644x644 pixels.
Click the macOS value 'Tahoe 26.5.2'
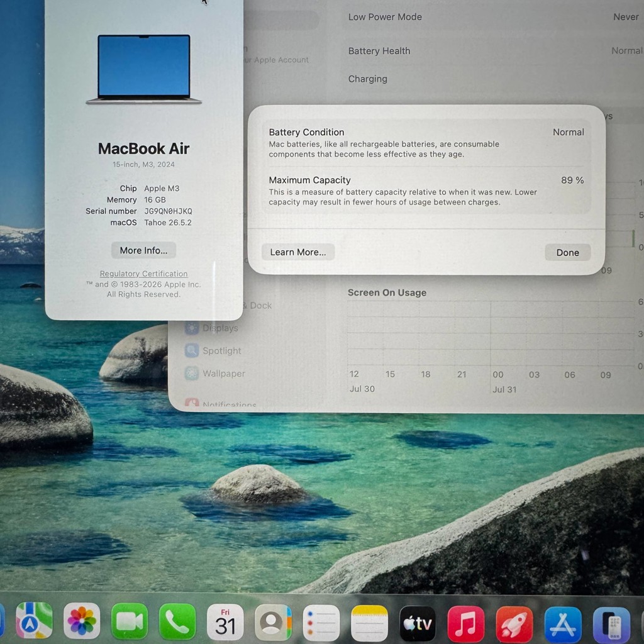167,223
